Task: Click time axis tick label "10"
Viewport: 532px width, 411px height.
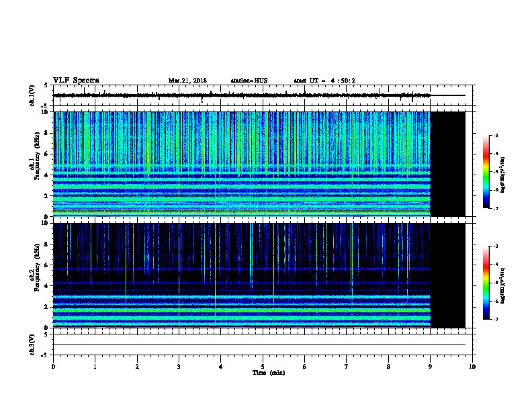Action: (x=472, y=367)
